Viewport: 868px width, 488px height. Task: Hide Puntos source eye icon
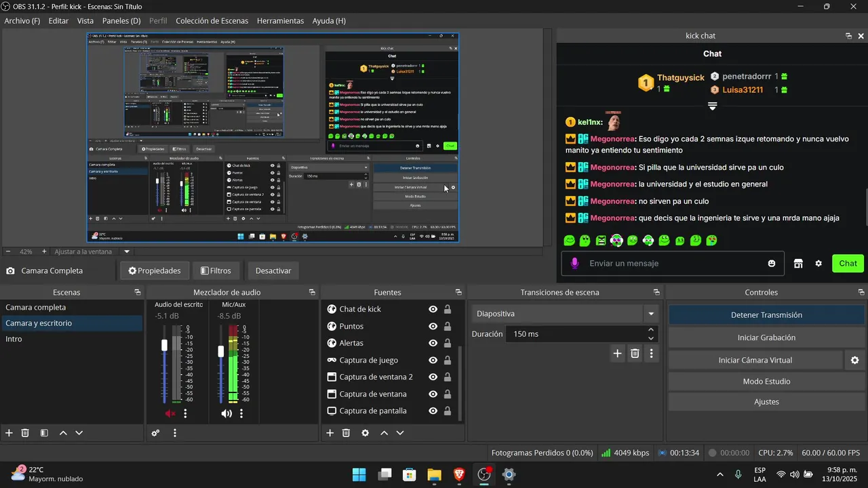[433, 326]
